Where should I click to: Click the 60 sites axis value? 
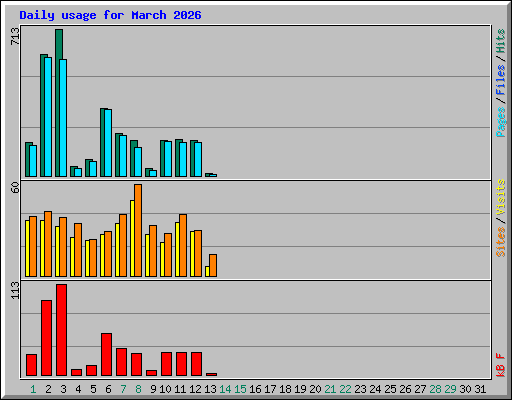click(x=15, y=187)
